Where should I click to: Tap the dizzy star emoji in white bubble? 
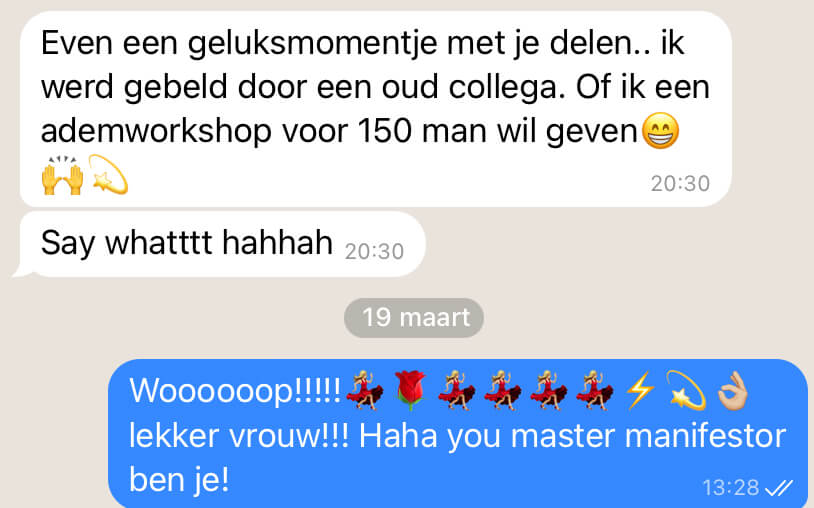coord(108,175)
